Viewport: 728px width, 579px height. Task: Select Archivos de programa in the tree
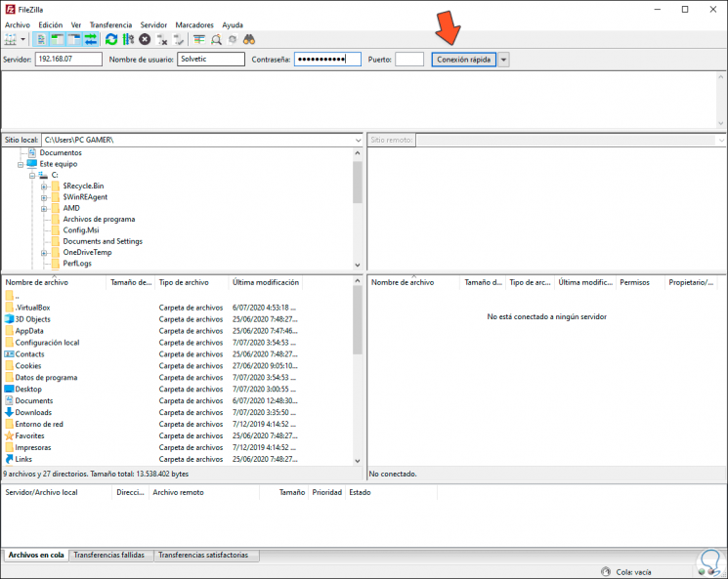point(99,219)
